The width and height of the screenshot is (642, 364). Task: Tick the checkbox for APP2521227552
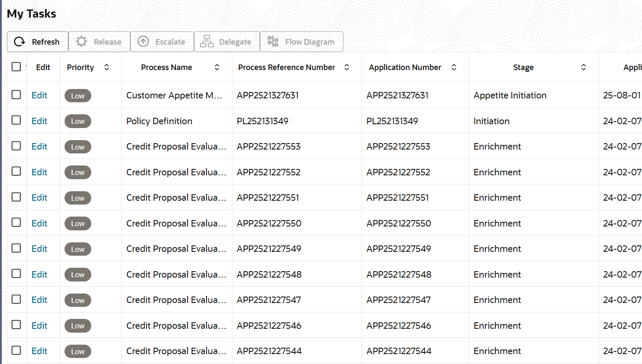(16, 171)
